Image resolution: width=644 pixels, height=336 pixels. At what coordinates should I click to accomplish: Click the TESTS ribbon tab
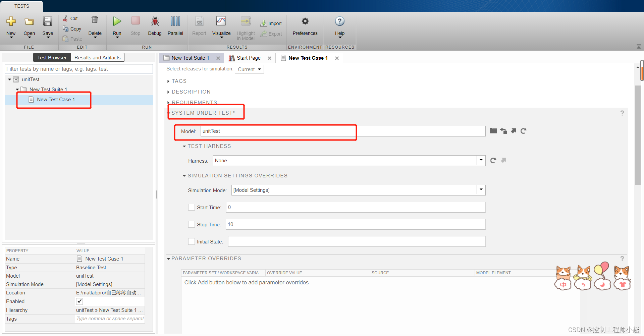pos(22,6)
